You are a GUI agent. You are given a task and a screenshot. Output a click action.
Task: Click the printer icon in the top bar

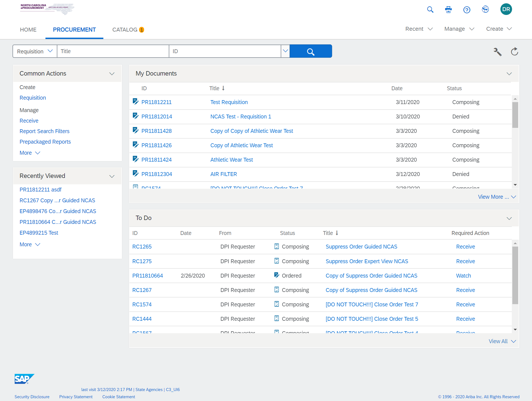coord(448,10)
